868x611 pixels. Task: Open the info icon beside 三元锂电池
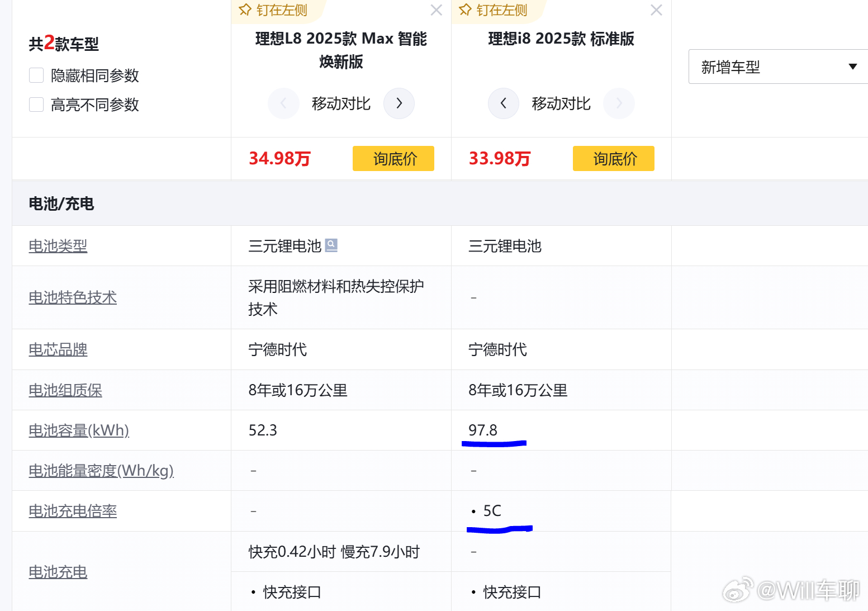pos(331,245)
